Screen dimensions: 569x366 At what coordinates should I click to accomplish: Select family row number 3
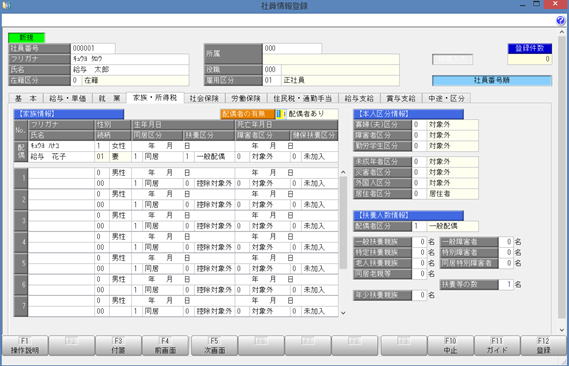tap(21, 221)
